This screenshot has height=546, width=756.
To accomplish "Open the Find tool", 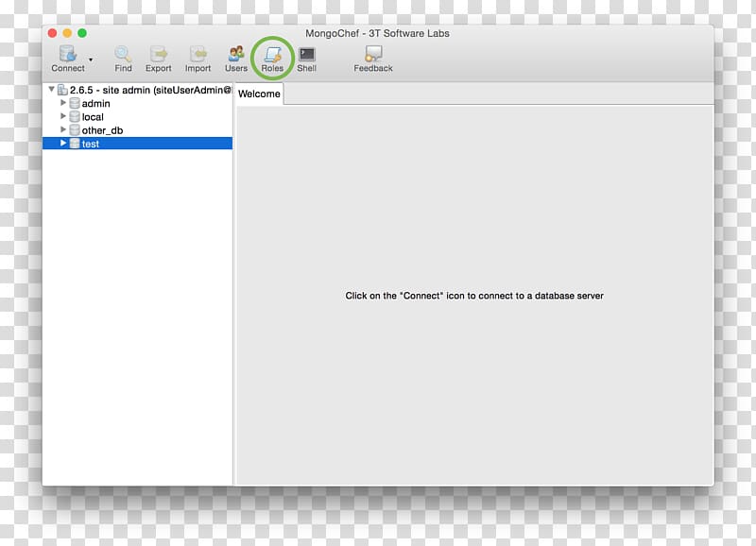I will coord(123,59).
